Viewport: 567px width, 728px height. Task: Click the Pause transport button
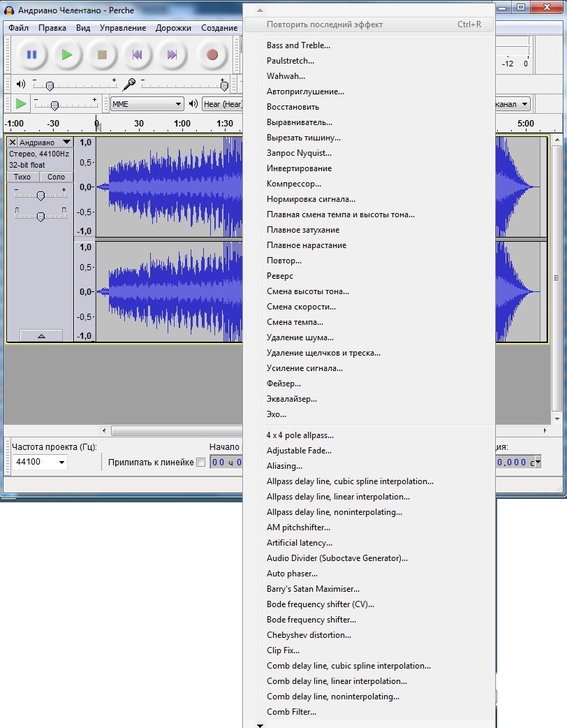pyautogui.click(x=31, y=54)
